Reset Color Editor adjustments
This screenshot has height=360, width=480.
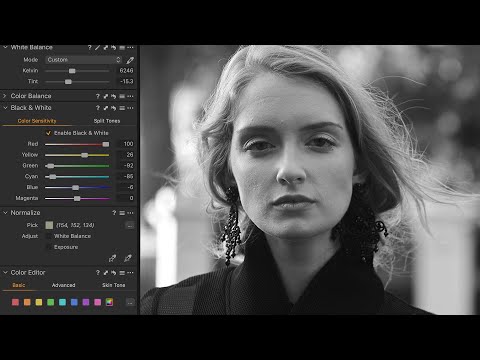[114, 273]
